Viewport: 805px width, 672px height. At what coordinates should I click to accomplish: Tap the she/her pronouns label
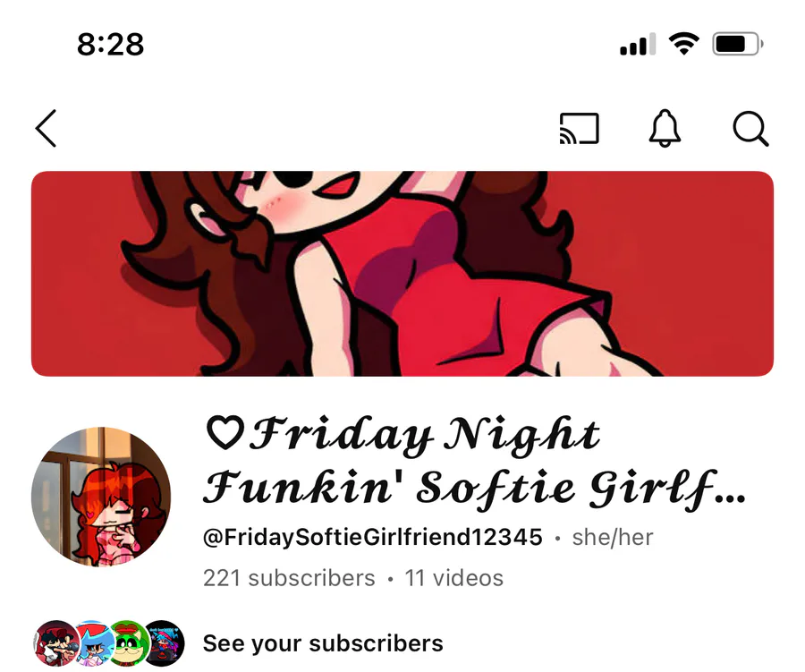point(613,538)
